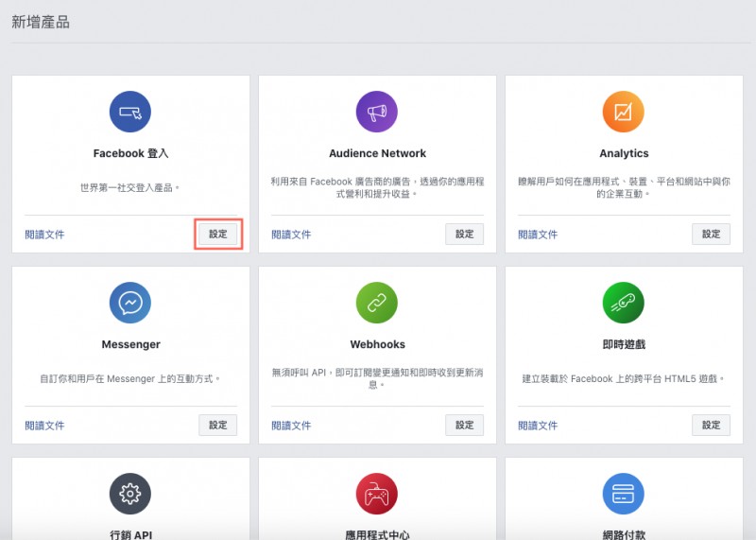Viewport: 756px width, 540px height.
Task: Open 閱讀文件 link for Webhooks
Action: 291,426
